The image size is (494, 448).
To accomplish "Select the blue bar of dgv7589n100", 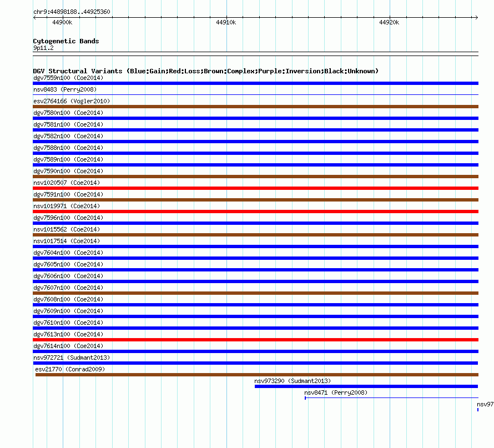I will click(x=255, y=165).
